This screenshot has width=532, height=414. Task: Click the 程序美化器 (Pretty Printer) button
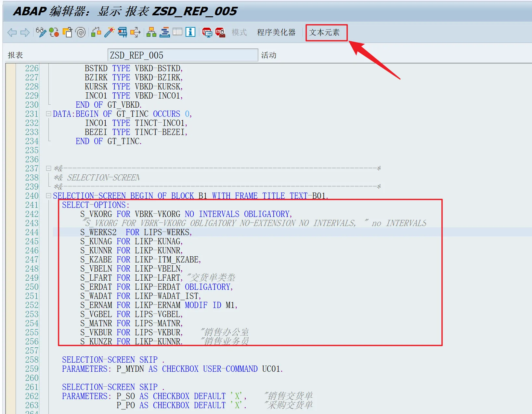[276, 33]
